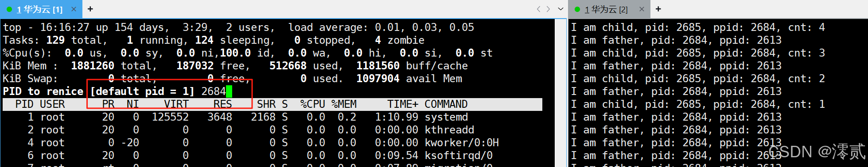Click the 'PID to renice' prompt text
Screen dimensions: 868x167
(x=43, y=91)
